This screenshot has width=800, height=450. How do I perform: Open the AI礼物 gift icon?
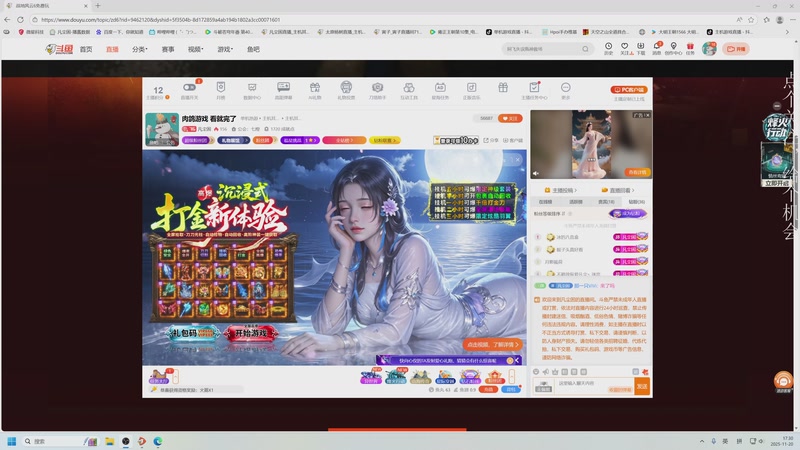[315, 90]
